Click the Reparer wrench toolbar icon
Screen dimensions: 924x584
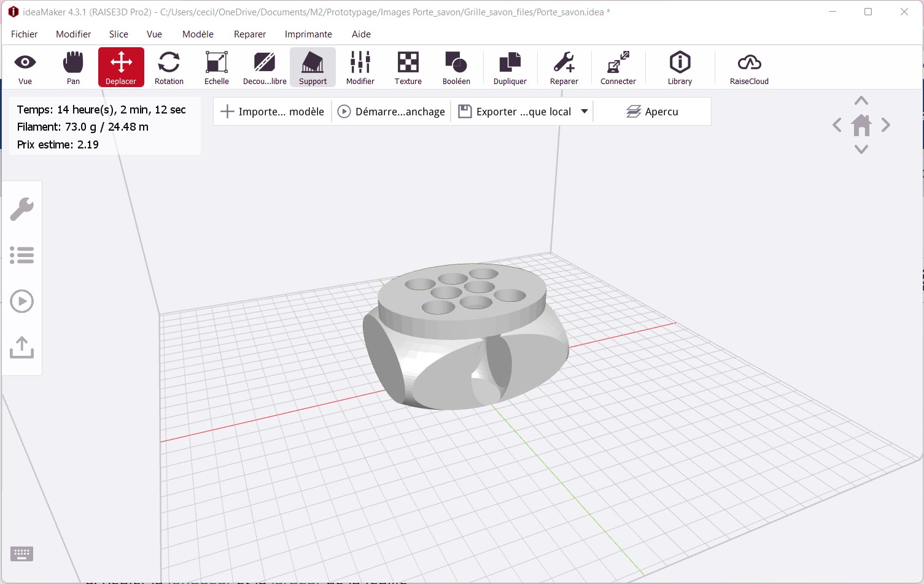click(564, 67)
